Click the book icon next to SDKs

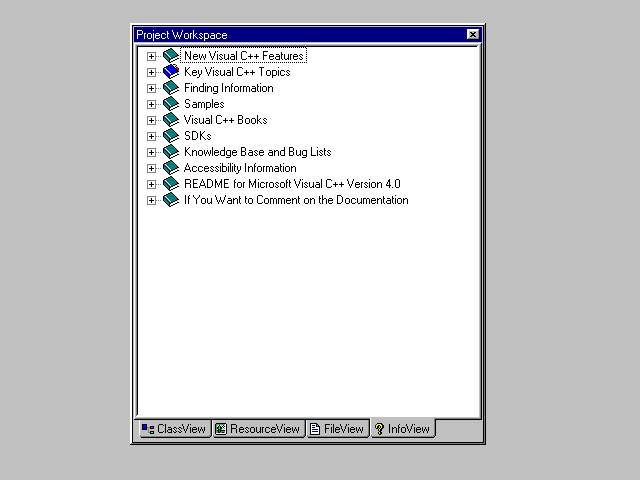click(170, 136)
